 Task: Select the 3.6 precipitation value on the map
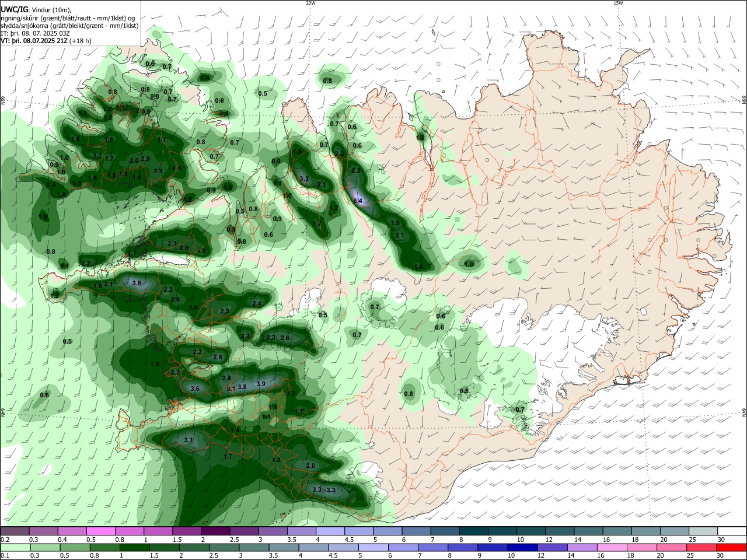(x=195, y=388)
